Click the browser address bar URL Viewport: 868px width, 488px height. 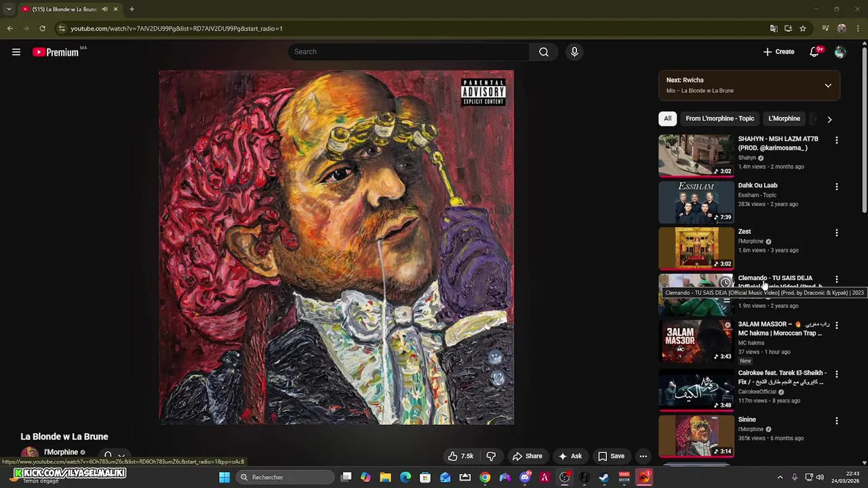(x=176, y=28)
